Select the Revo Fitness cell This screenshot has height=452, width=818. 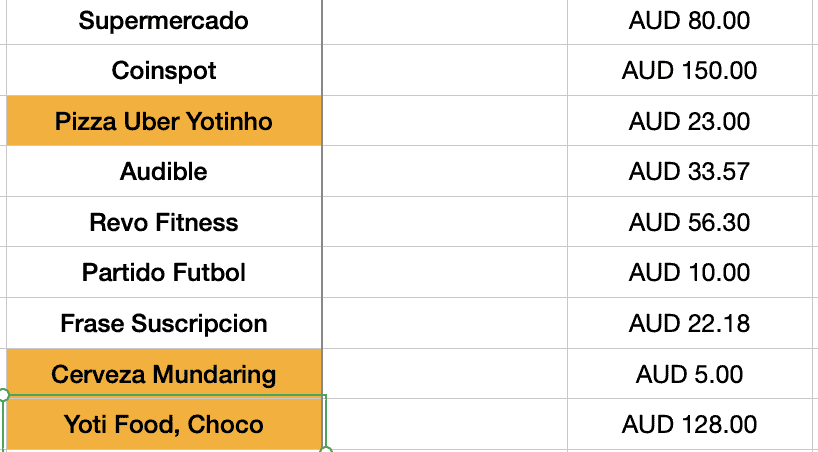pos(164,222)
